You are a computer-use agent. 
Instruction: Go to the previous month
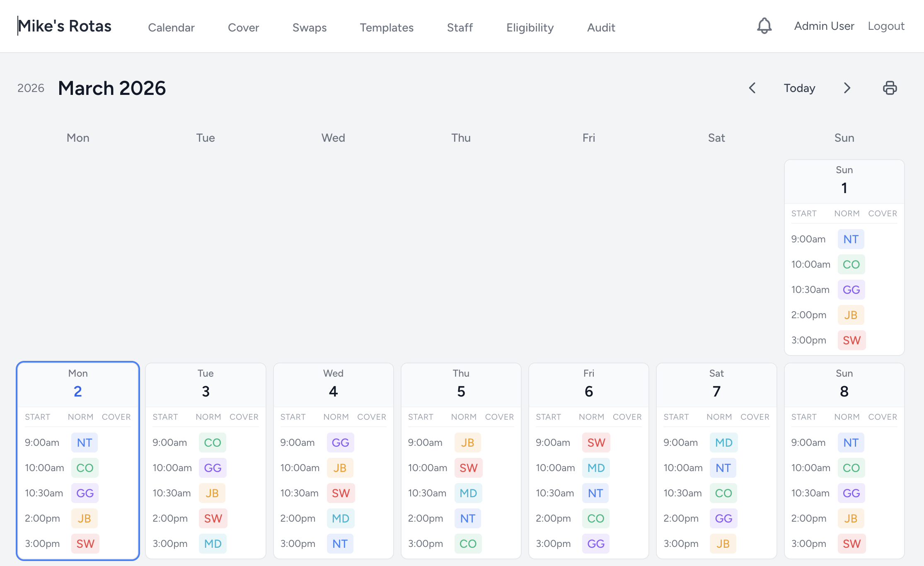pyautogui.click(x=752, y=88)
